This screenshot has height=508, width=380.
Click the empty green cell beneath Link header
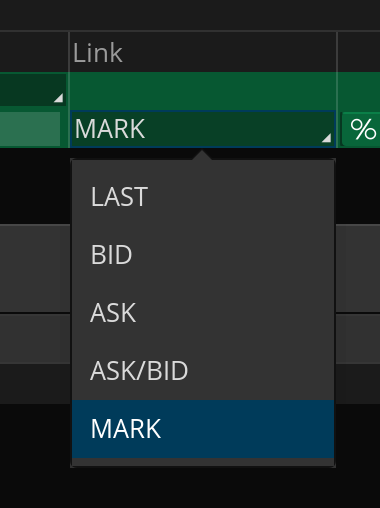coord(203,91)
